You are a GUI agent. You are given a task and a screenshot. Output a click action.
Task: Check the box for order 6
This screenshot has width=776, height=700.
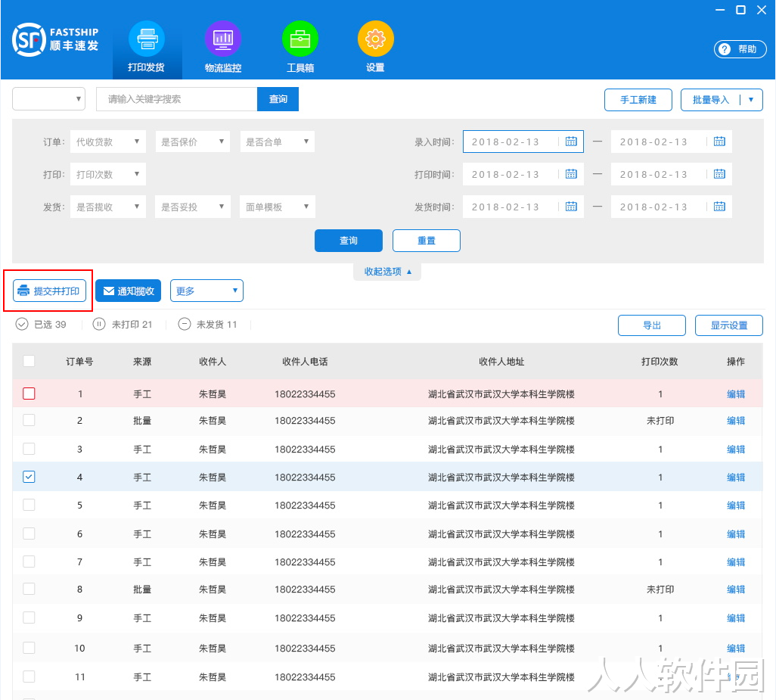click(x=29, y=534)
